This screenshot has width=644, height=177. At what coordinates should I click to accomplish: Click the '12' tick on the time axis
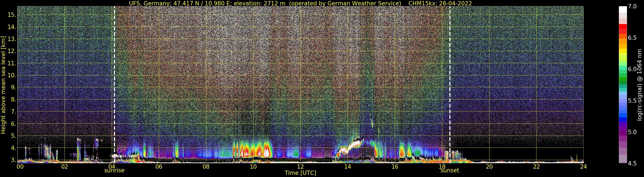[x=300, y=167]
